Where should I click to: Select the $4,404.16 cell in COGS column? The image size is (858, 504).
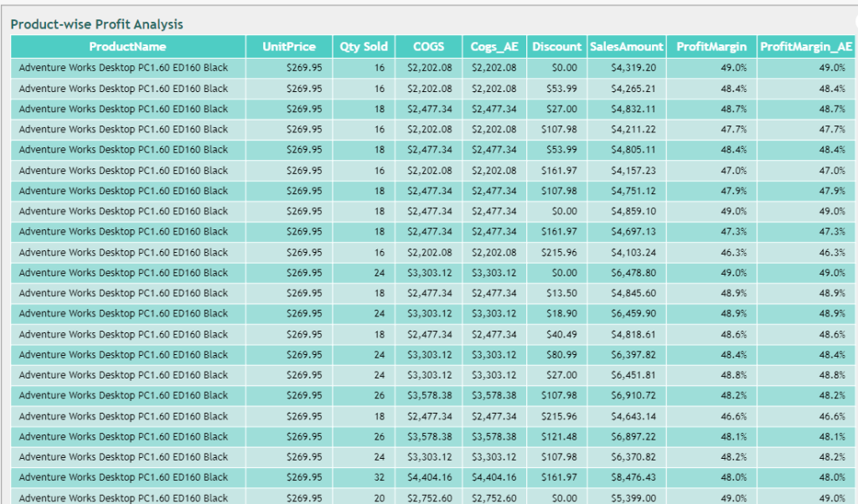click(429, 477)
